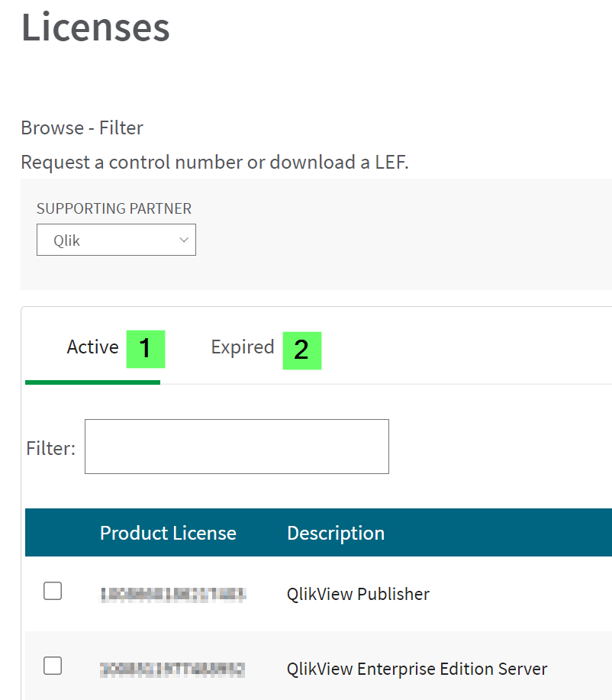This screenshot has width=612, height=700.
Task: Click the Supporting Partner label
Action: click(113, 208)
